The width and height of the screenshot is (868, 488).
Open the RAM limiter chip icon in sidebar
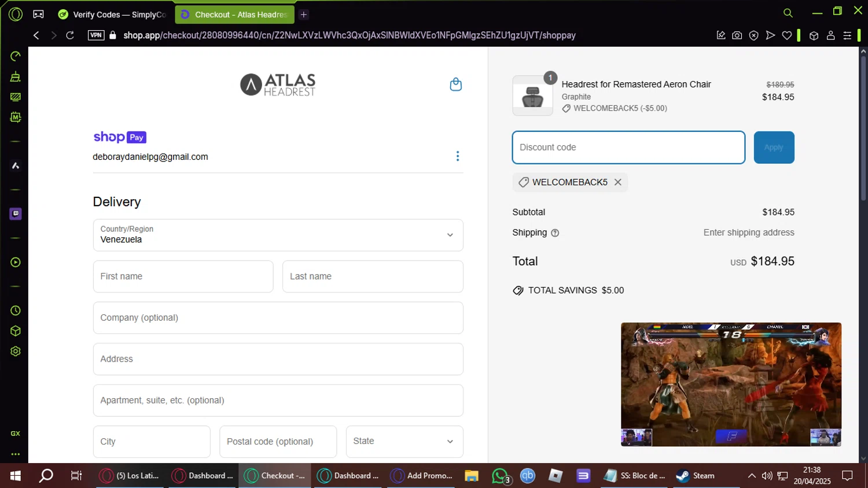(16, 117)
